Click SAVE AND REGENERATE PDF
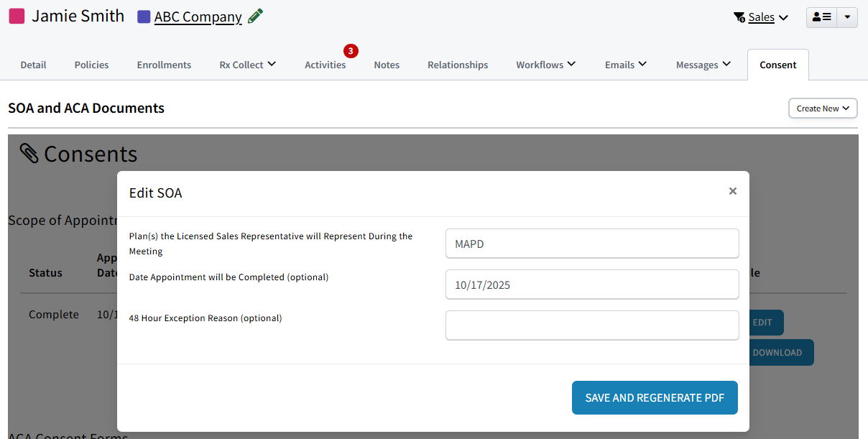Image resolution: width=868 pixels, height=439 pixels. coord(655,397)
